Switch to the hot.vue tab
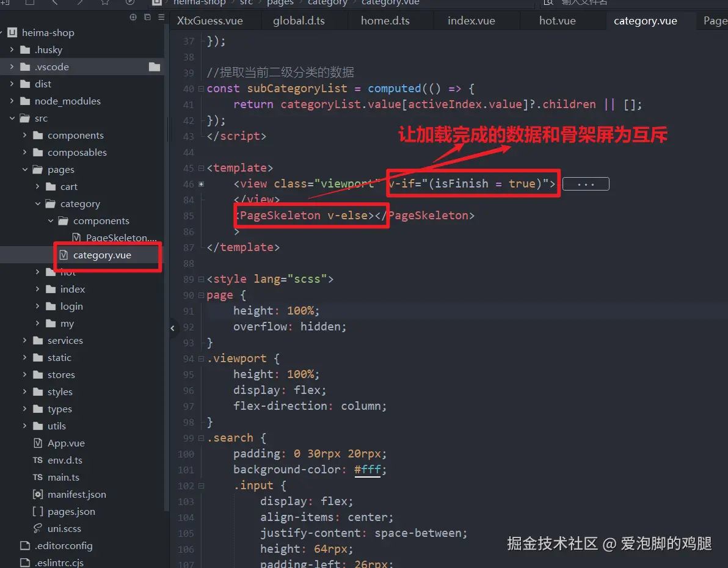The width and height of the screenshot is (728, 568). tap(557, 21)
